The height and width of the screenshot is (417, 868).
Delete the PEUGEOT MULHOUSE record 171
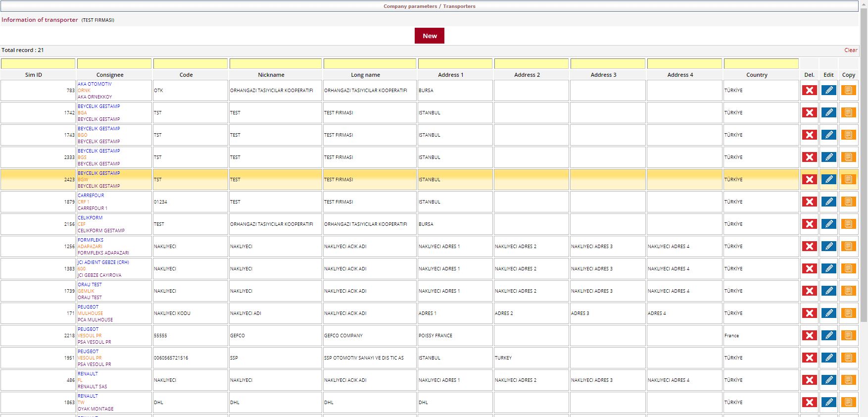[x=809, y=313]
